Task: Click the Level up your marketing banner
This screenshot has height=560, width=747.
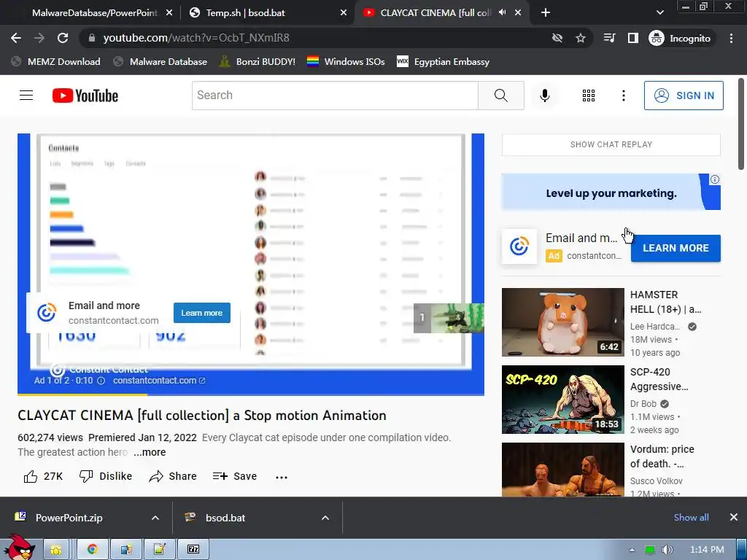Action: [611, 192]
